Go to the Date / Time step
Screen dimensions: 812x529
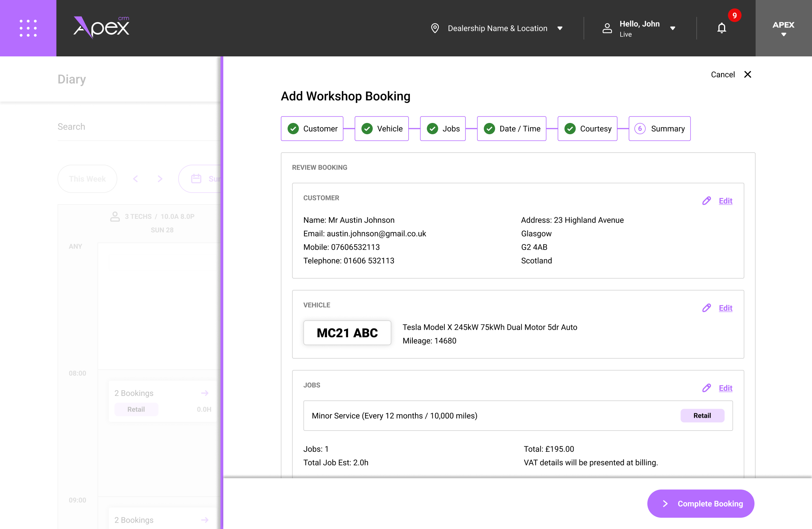(x=511, y=129)
